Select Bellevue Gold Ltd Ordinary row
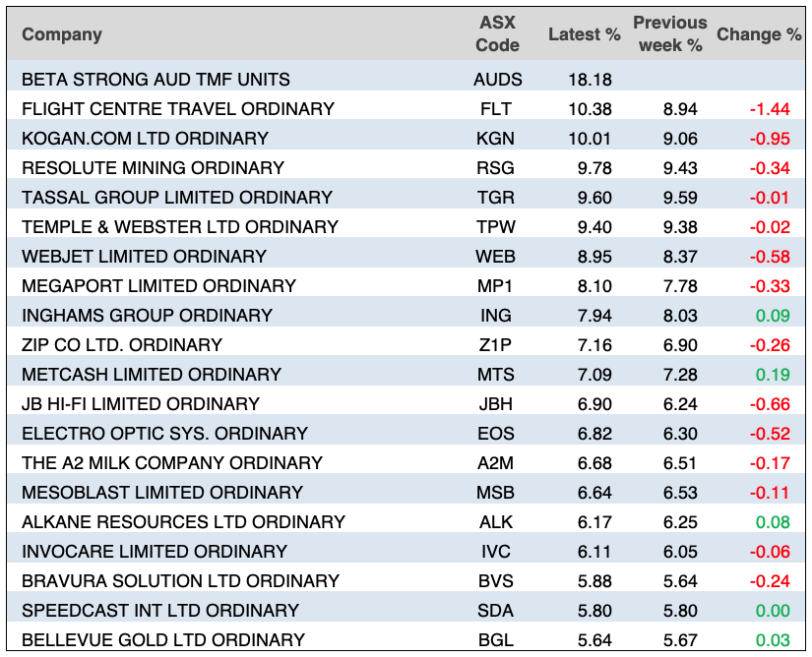The image size is (812, 657). coord(165,640)
